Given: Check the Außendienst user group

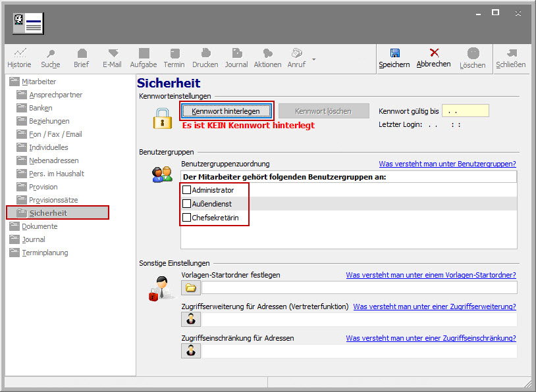Looking at the screenshot, I should pyautogui.click(x=187, y=204).
